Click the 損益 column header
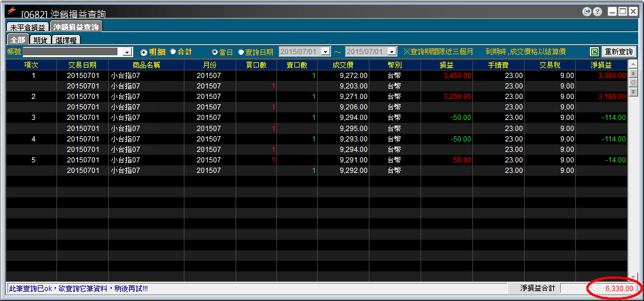The image size is (644, 301). [x=446, y=65]
